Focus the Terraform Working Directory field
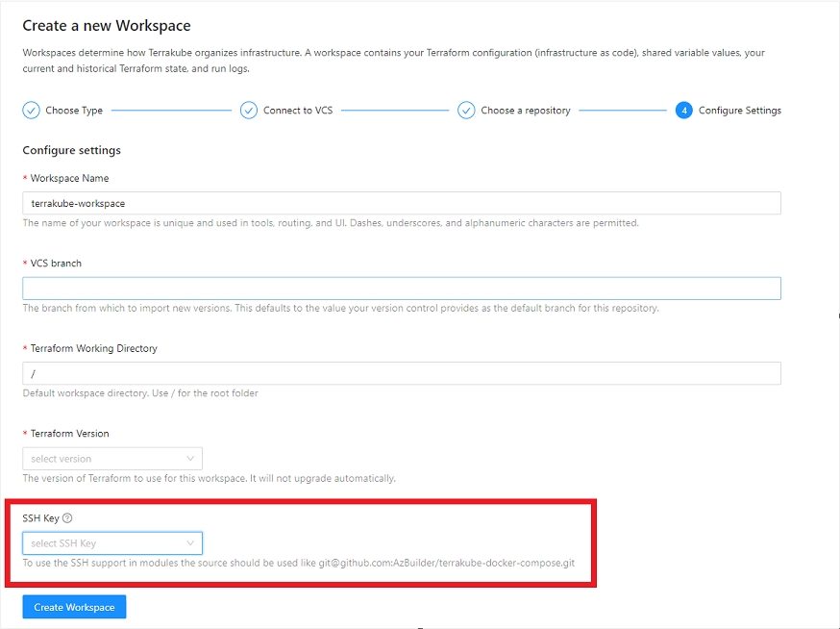 (401, 373)
